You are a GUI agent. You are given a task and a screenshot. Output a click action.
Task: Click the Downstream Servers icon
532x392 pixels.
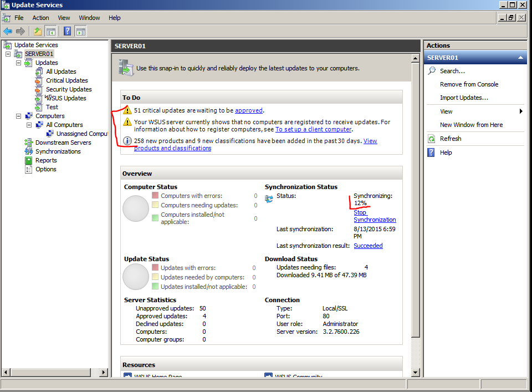tap(29, 142)
